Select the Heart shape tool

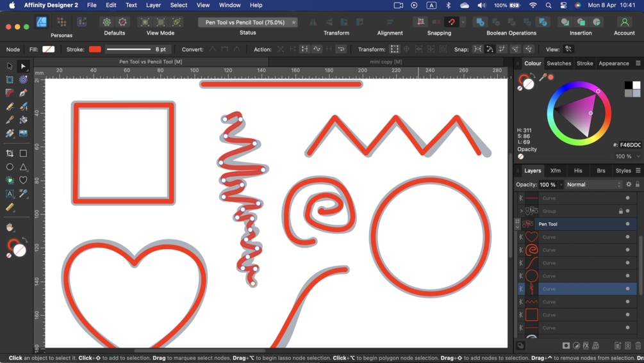pos(23,180)
